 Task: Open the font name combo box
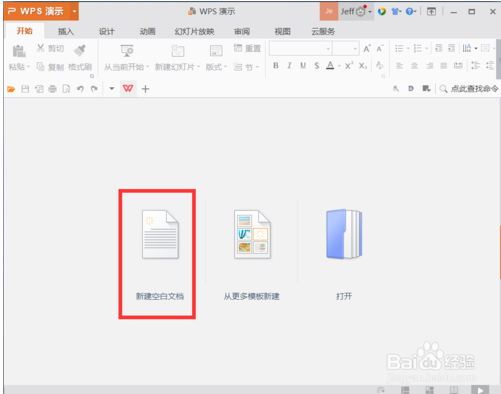pyautogui.click(x=301, y=49)
